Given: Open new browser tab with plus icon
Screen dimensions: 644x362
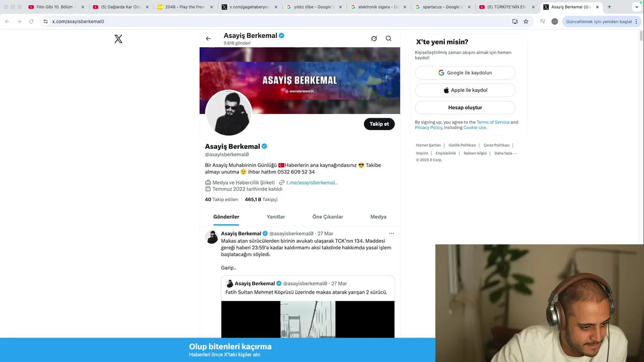Looking at the screenshot, I should pos(609,7).
